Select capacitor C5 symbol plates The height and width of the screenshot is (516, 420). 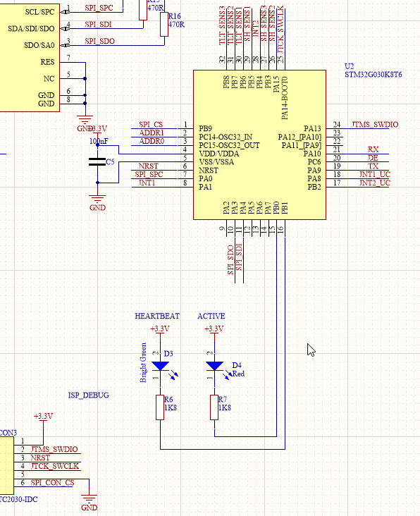[x=97, y=161]
